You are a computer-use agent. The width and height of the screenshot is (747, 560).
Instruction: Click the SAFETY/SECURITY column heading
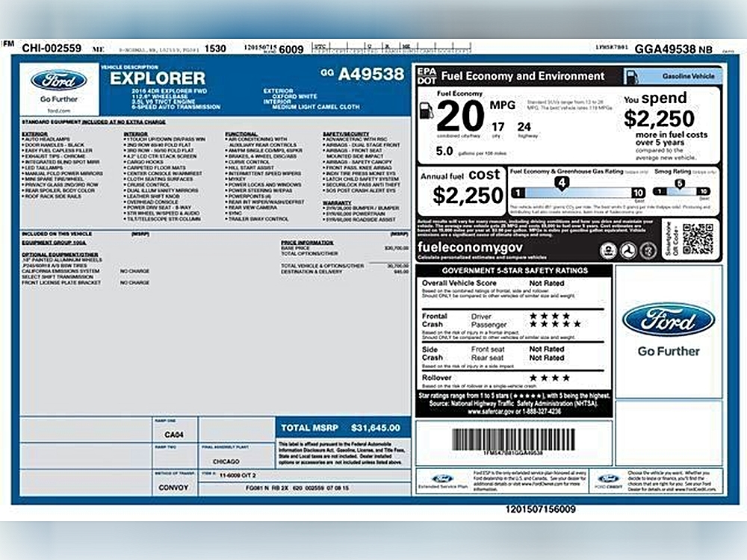click(346, 134)
